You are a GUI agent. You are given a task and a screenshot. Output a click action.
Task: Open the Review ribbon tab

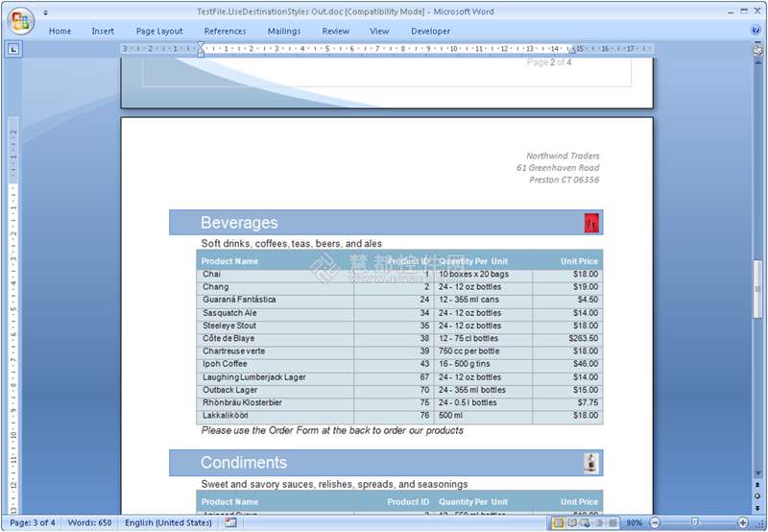(335, 31)
